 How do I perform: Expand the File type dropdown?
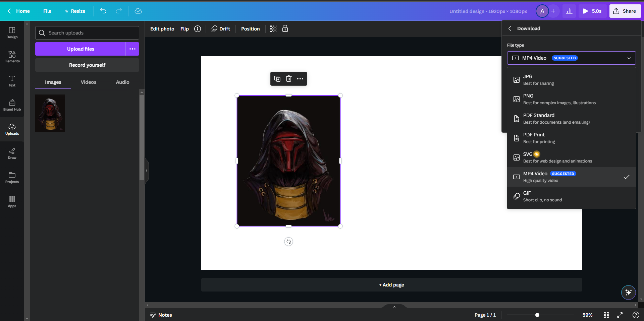[x=629, y=58]
